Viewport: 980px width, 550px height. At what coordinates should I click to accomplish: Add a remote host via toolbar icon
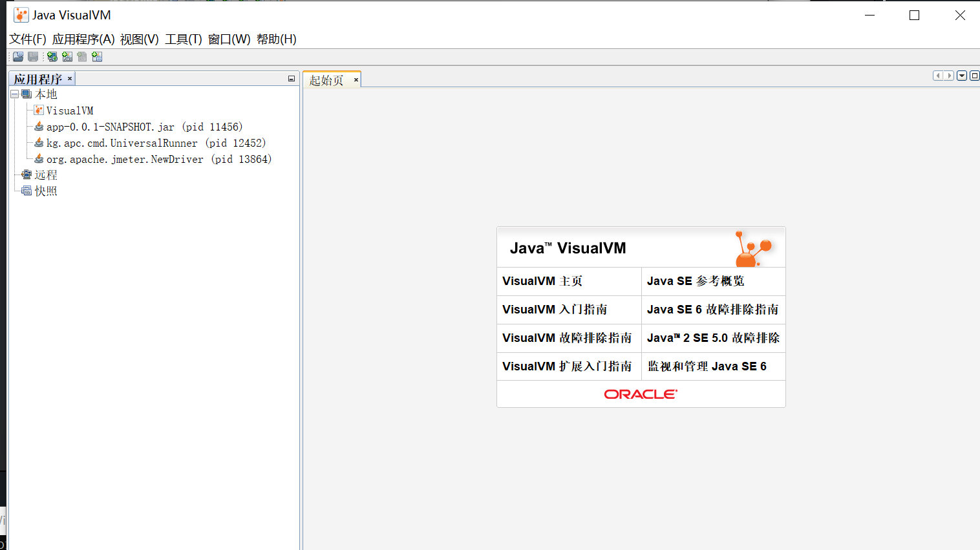[x=52, y=57]
